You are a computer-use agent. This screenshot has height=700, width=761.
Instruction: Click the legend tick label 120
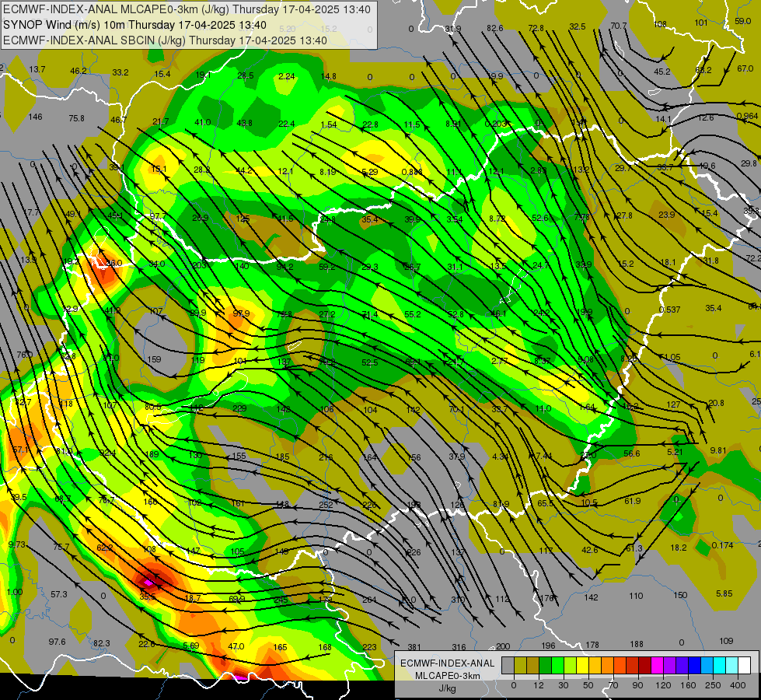tap(664, 685)
